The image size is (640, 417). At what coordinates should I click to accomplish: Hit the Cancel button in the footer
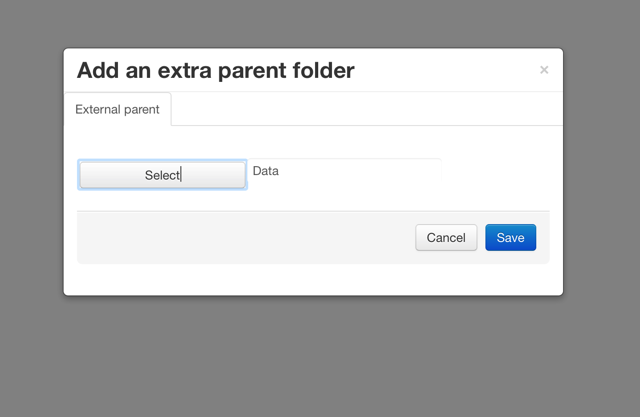click(446, 237)
